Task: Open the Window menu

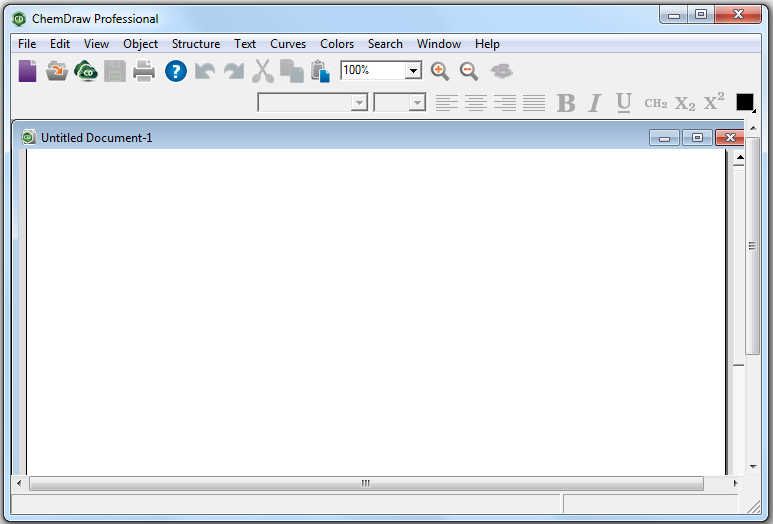Action: [x=439, y=44]
